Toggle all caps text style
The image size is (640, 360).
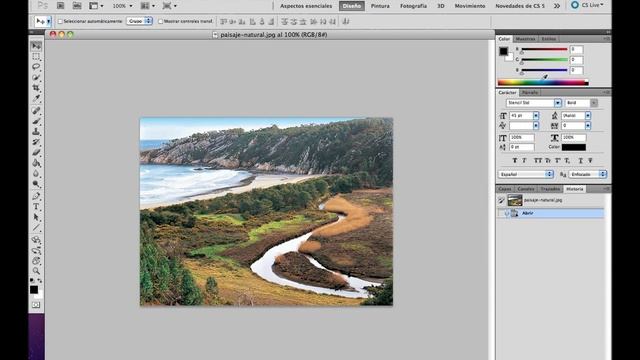(x=538, y=160)
